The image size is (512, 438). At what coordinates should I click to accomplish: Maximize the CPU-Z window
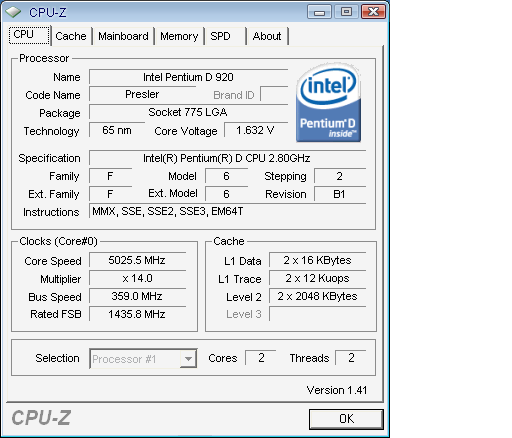coord(346,12)
